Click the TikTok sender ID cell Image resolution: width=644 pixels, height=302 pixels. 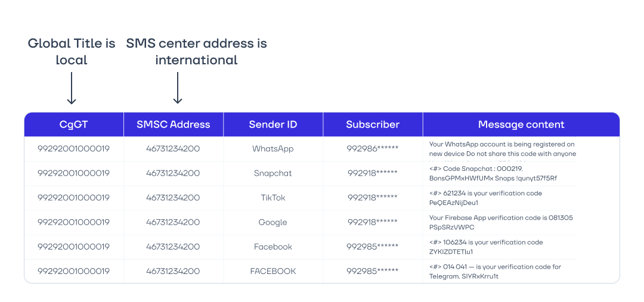(273, 198)
